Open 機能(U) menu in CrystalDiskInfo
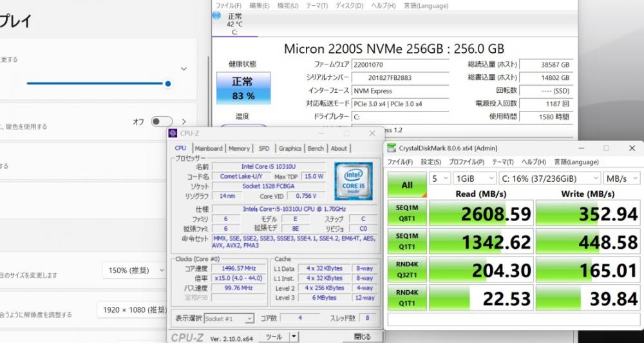 tap(288, 6)
